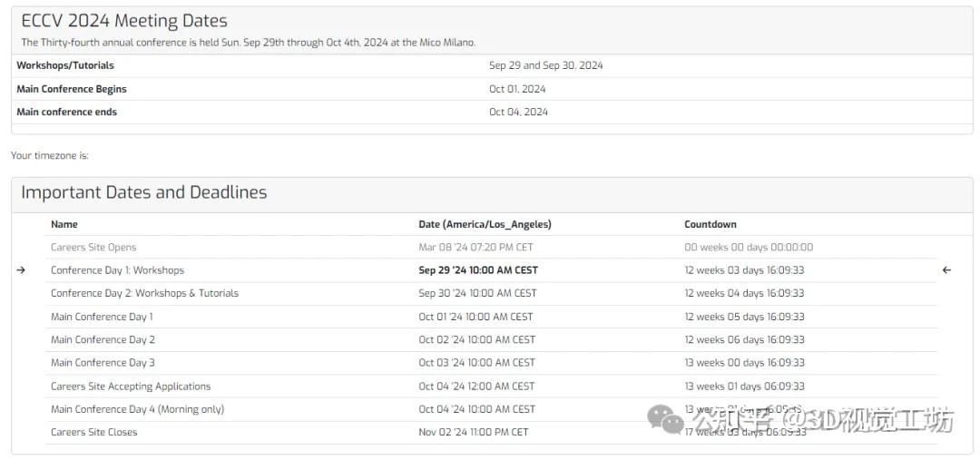Image resolution: width=980 pixels, height=460 pixels.
Task: Click the Main Conference Day 2 entry
Action: pos(103,339)
